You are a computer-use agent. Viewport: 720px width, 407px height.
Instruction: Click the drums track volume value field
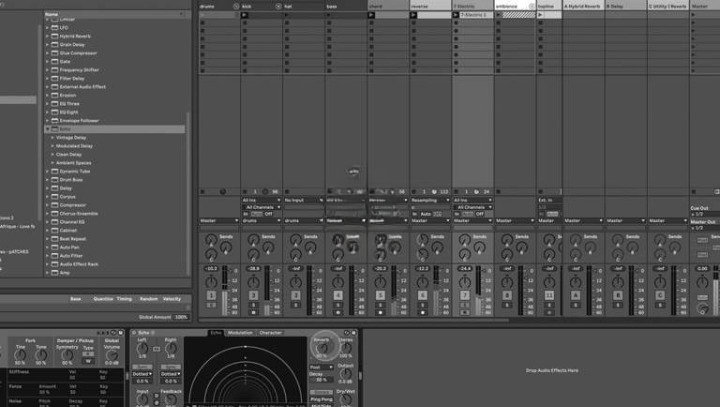(x=211, y=268)
